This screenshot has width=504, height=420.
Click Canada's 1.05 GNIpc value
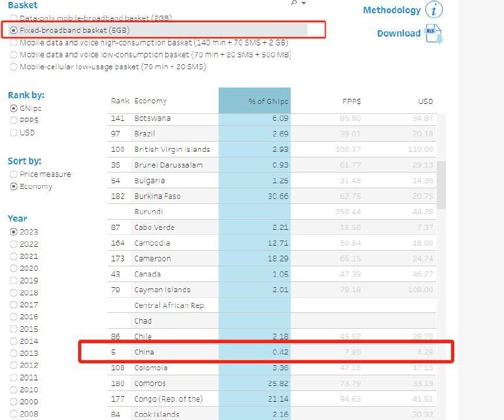280,274
